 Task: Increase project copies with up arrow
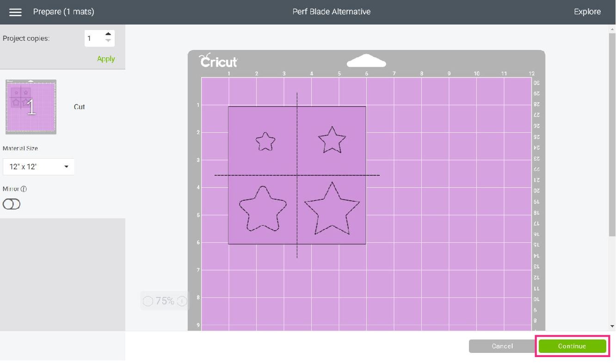click(108, 34)
